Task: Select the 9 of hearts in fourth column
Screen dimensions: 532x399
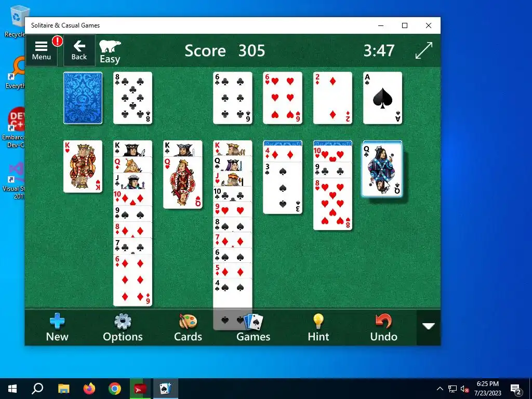Action: tap(233, 209)
